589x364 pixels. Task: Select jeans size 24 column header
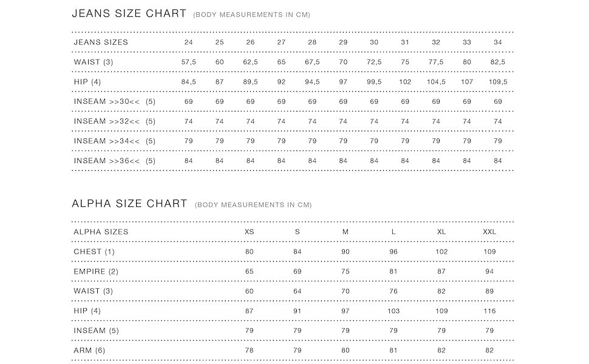189,42
